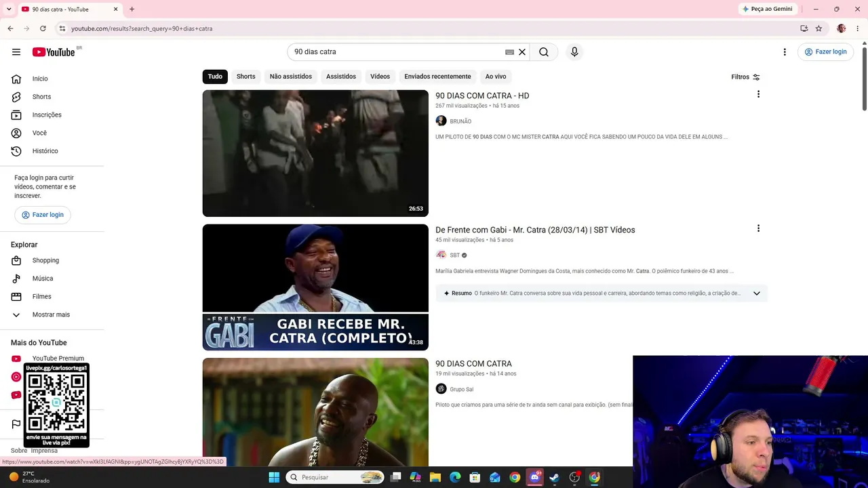This screenshot has height=488, width=868.
Task: Open the weather widget showing 27°C
Action: coord(29,477)
